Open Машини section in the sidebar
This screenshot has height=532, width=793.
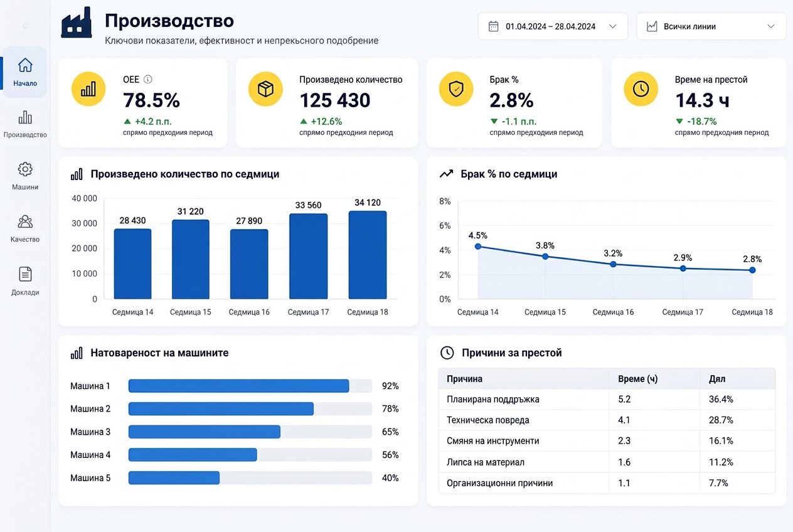25,176
